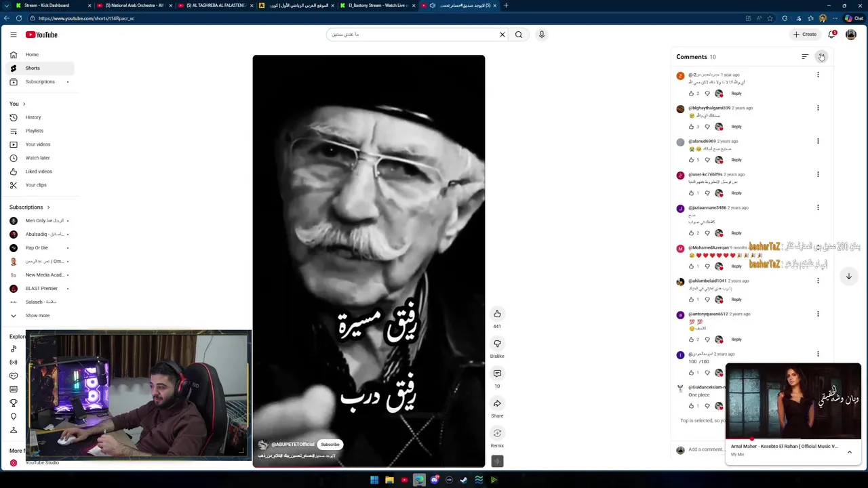Share the Short
The height and width of the screenshot is (488, 868).
pos(497,403)
